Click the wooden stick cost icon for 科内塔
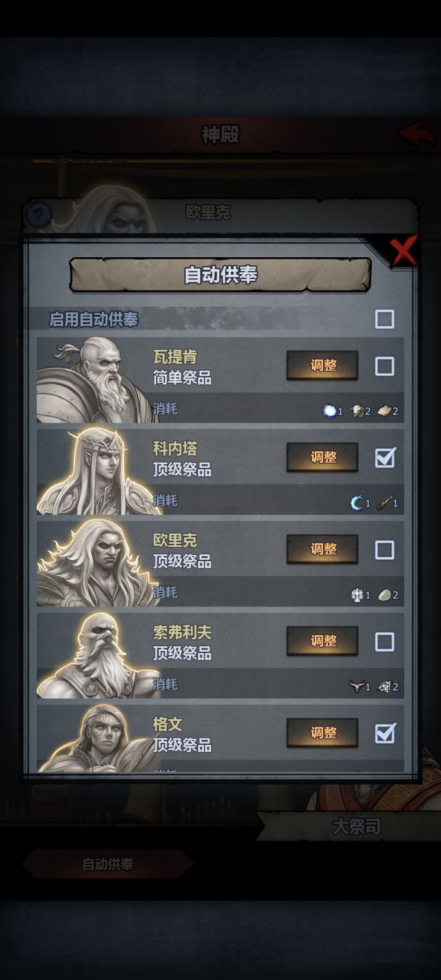This screenshot has height=980, width=441. (384, 503)
